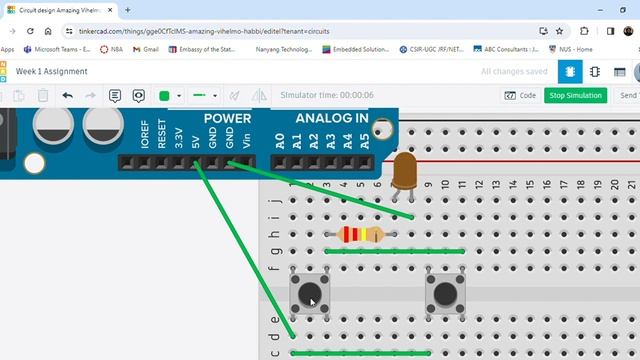This screenshot has height=360, width=640.
Task: Redo the last action
Action: coord(90,96)
